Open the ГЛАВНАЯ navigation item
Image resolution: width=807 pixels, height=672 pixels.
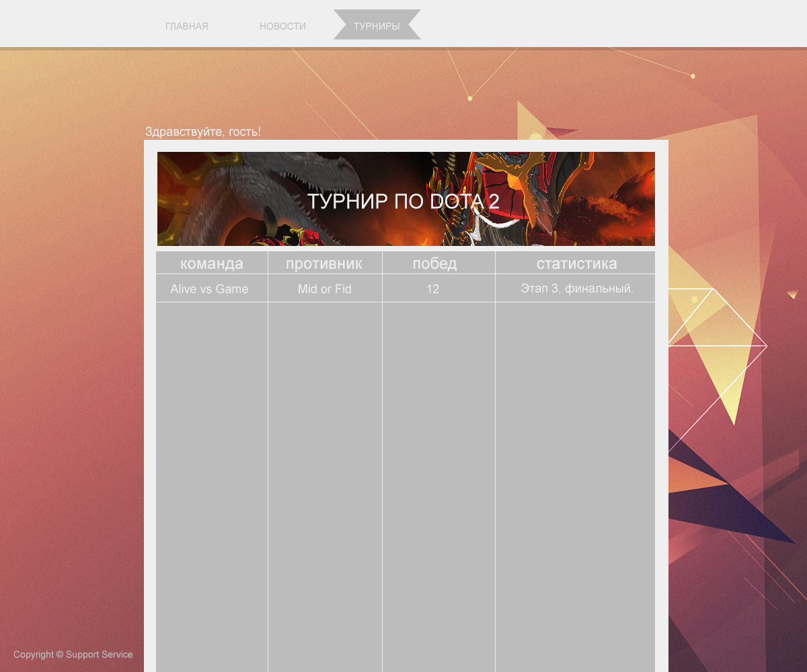point(187,26)
